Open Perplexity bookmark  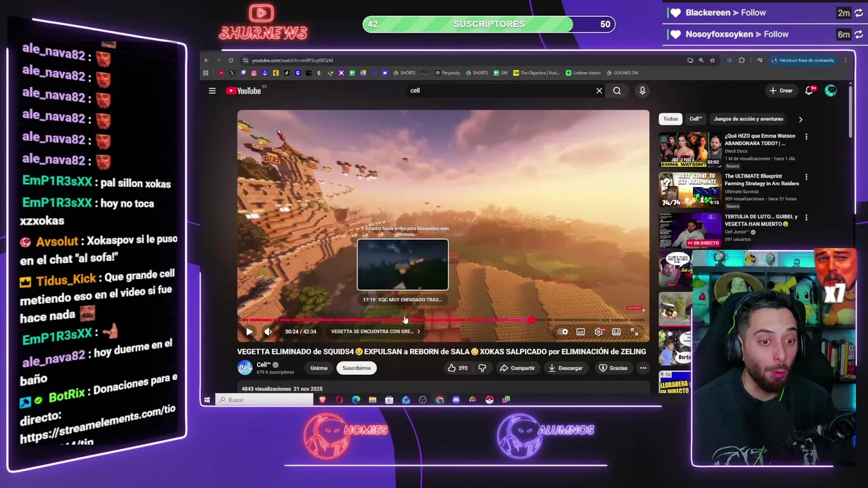446,73
